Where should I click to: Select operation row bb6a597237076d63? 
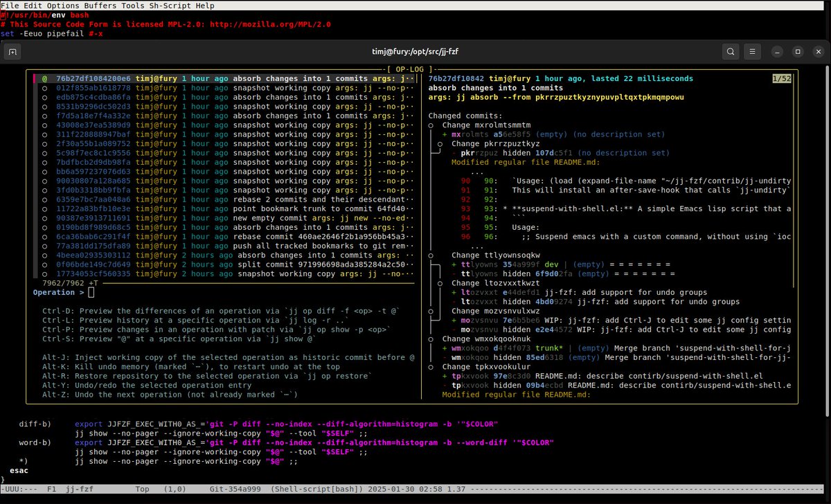[x=224, y=172]
